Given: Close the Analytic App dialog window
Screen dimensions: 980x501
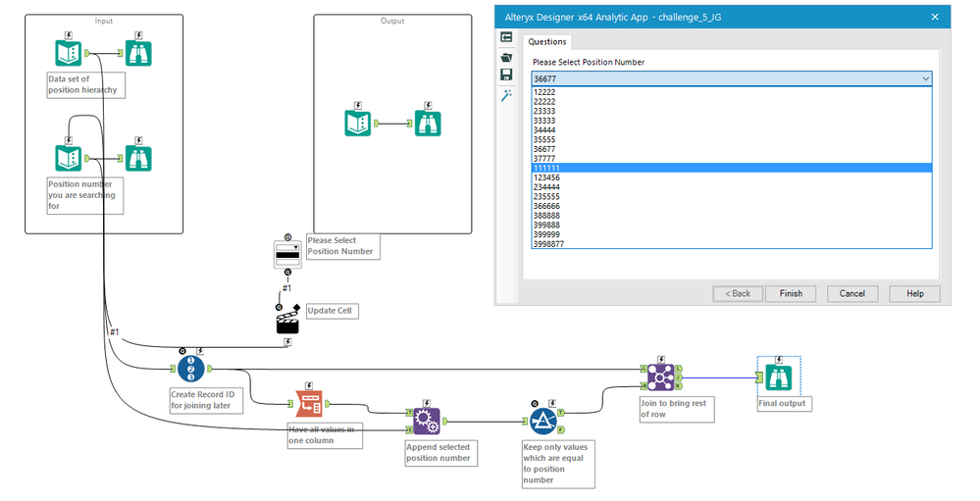Looking at the screenshot, I should point(935,17).
